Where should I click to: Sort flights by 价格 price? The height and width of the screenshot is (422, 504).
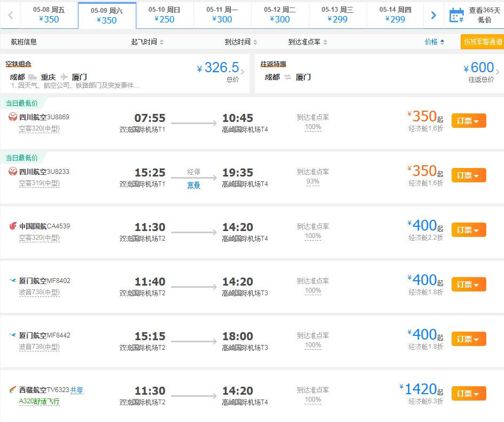click(x=434, y=42)
